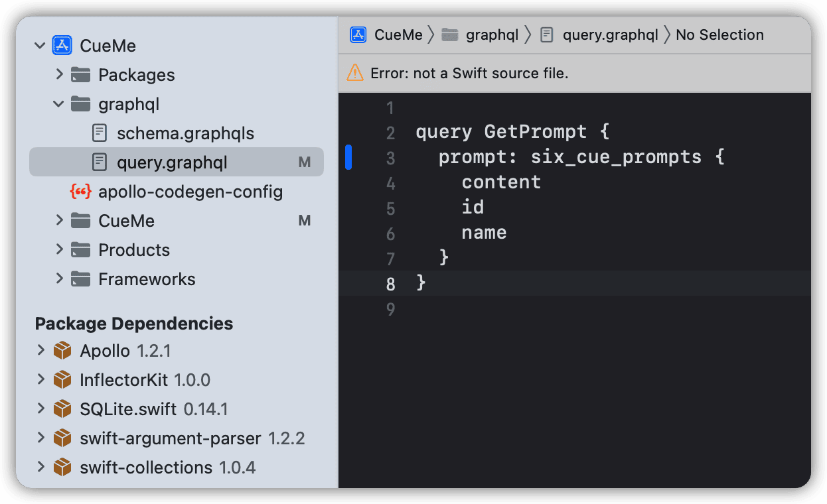The image size is (827, 504).
Task: Collapse the graphql folder disclosure arrow
Action: click(59, 104)
